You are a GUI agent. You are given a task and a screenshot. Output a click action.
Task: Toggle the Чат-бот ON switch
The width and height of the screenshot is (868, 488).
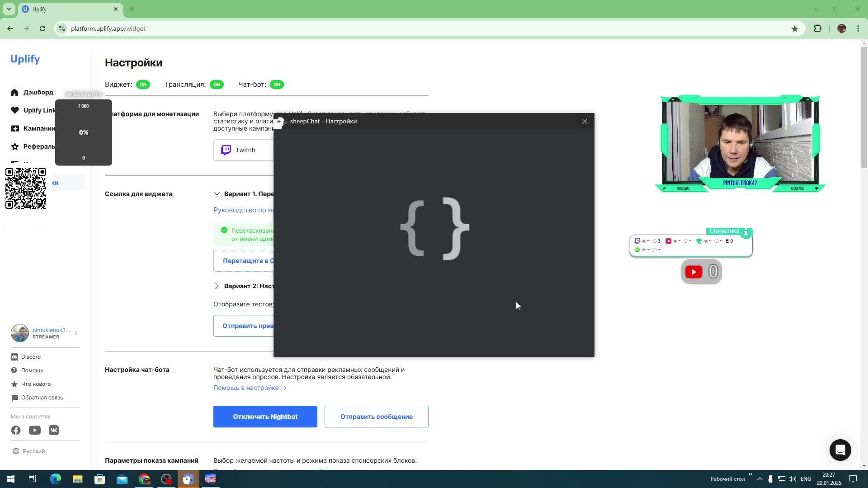pos(277,84)
